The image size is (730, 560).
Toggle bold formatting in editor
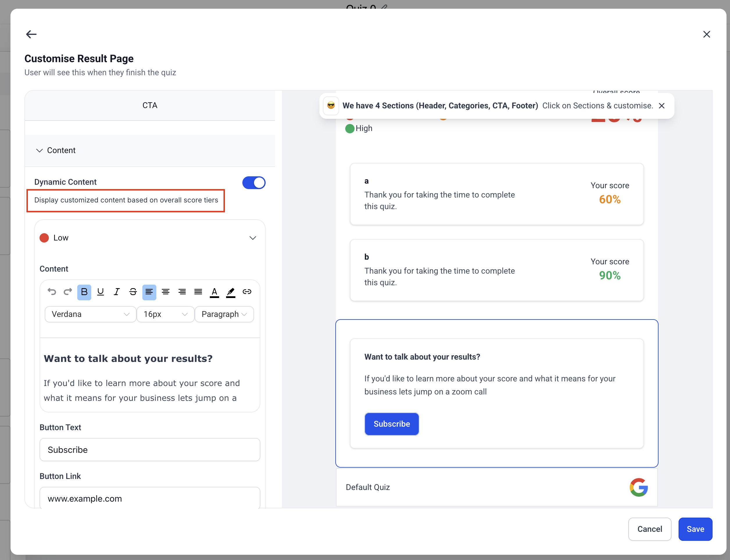coord(84,292)
